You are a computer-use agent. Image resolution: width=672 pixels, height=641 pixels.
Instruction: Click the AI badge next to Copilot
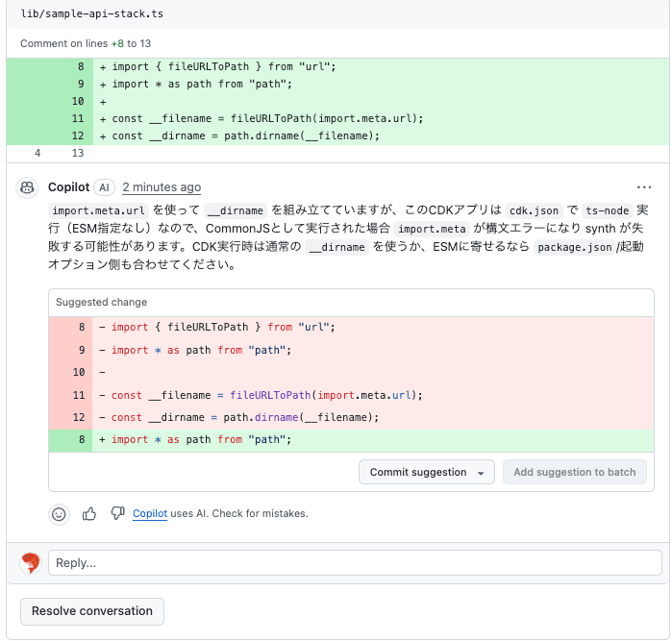(105, 187)
